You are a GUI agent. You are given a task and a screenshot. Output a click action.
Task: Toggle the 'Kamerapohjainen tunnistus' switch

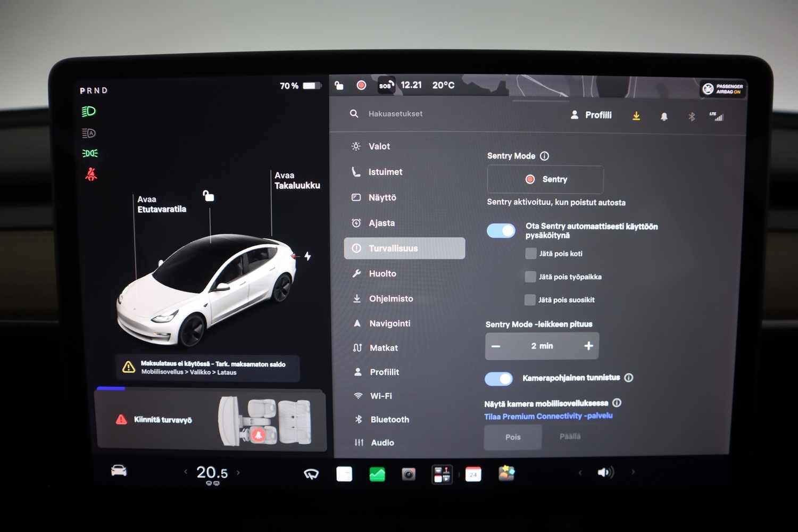click(x=499, y=378)
